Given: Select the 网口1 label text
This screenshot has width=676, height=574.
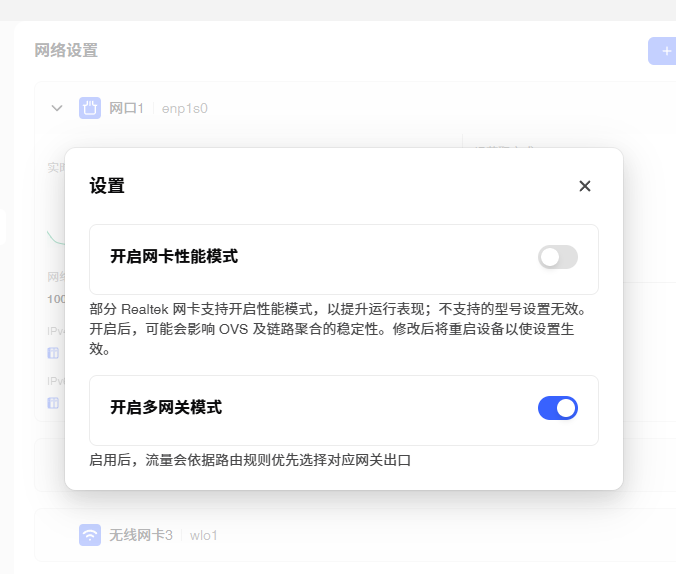Looking at the screenshot, I should pyautogui.click(x=126, y=108).
